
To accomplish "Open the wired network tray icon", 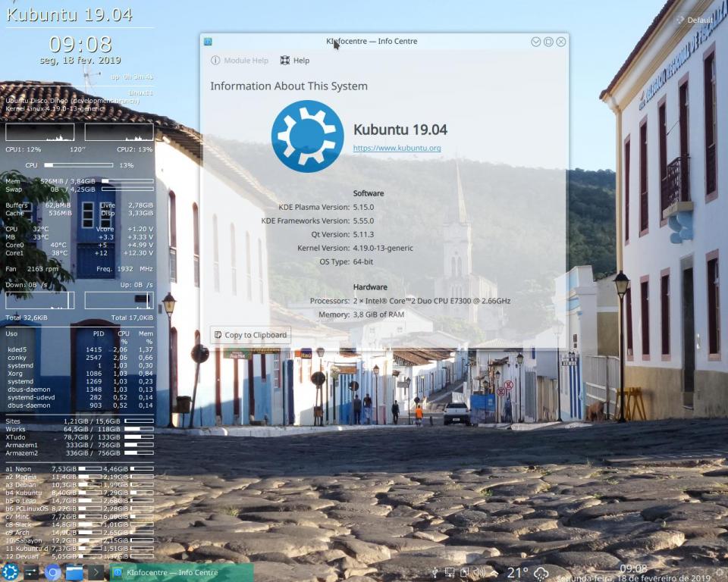I will 450,572.
